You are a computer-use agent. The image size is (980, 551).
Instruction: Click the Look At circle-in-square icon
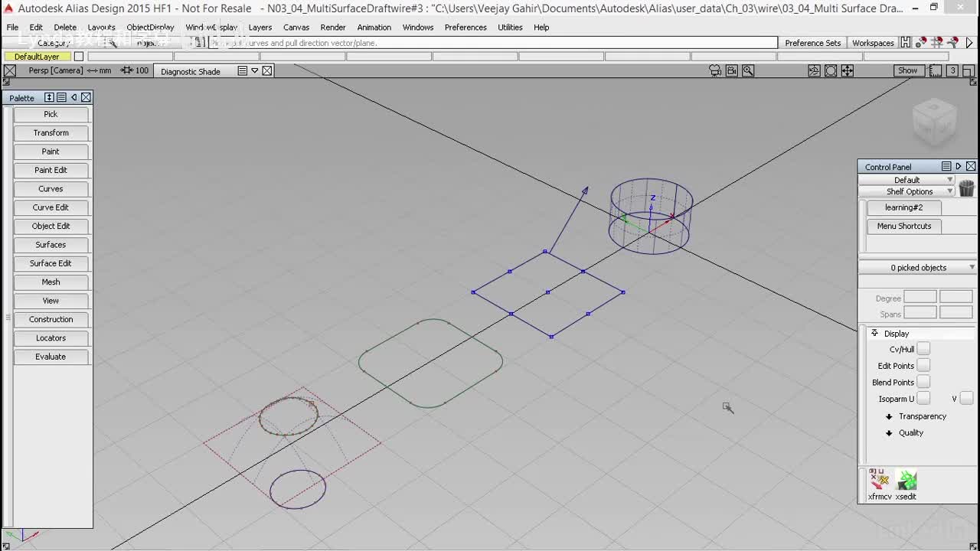pos(831,70)
